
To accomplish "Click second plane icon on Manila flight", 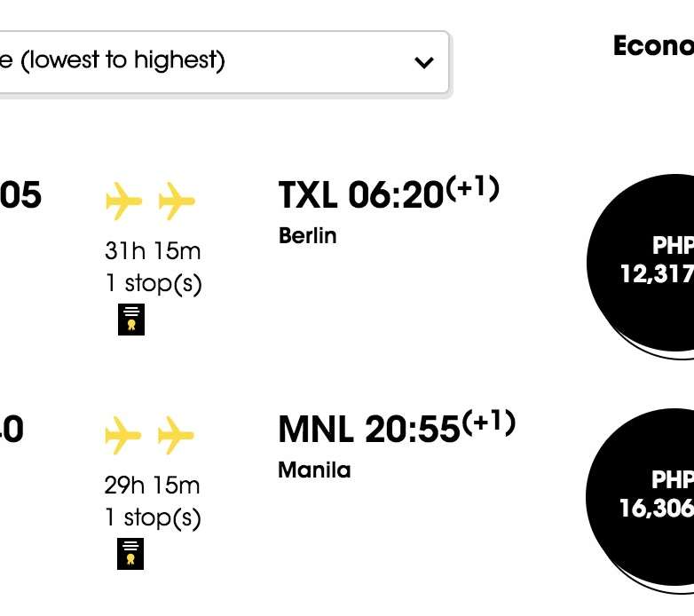I will (x=176, y=435).
